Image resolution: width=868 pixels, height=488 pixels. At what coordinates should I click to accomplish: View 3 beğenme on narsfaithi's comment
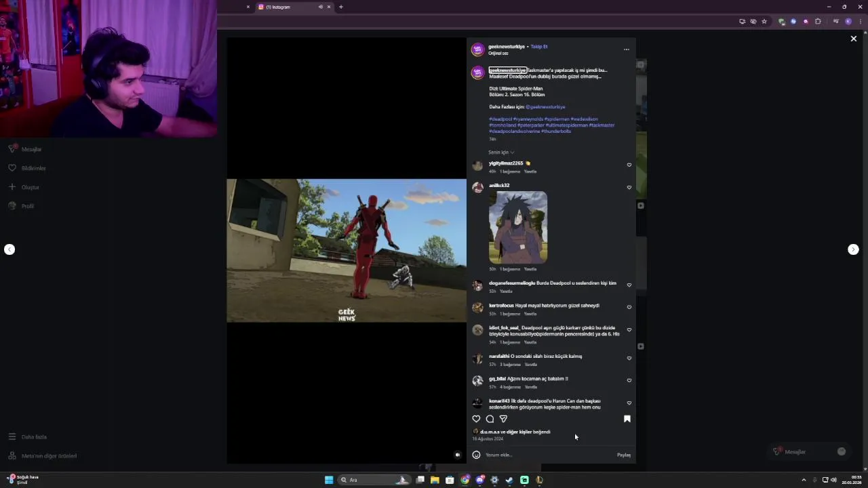(510, 365)
